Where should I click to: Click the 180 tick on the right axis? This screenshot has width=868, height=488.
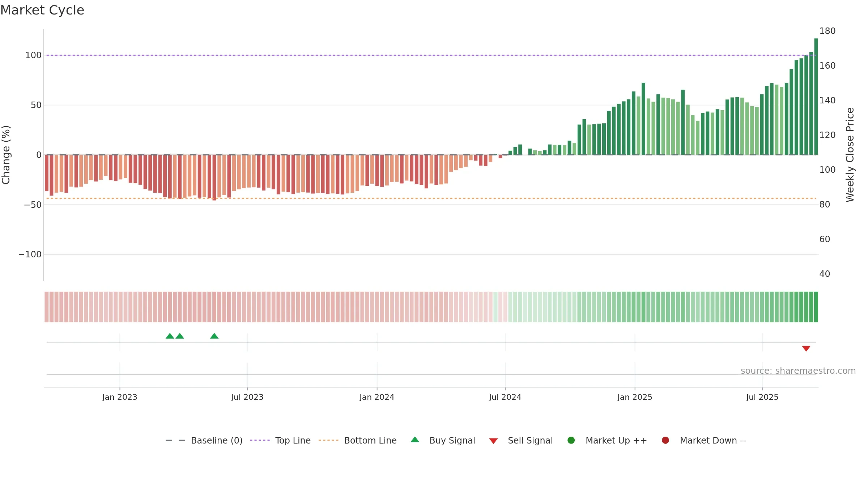click(827, 31)
